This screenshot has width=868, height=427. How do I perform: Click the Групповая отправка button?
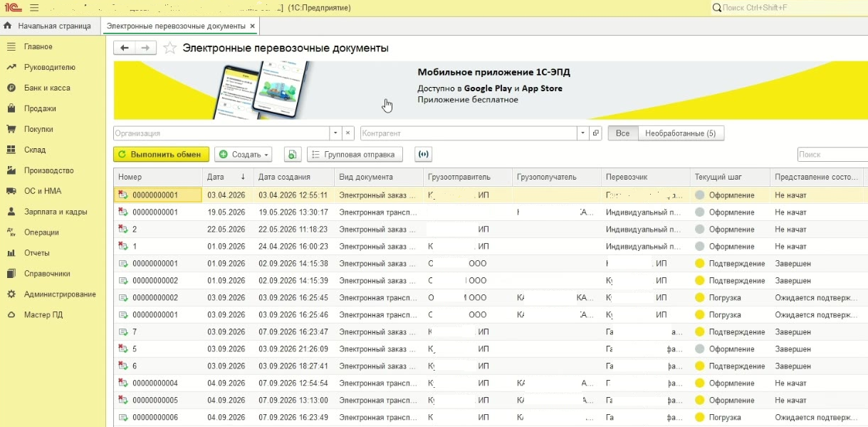(x=355, y=154)
